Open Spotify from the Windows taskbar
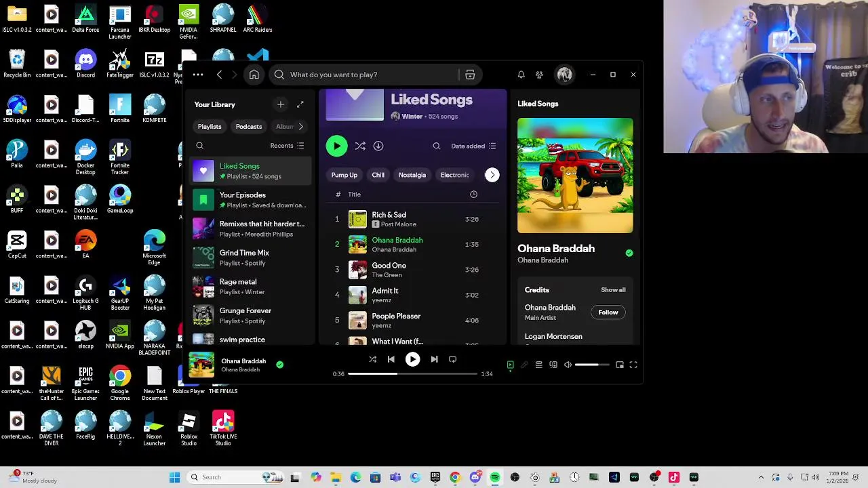 click(495, 478)
